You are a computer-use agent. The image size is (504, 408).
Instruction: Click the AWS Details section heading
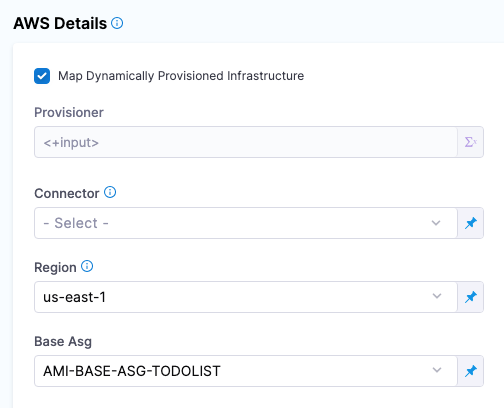tap(60, 24)
